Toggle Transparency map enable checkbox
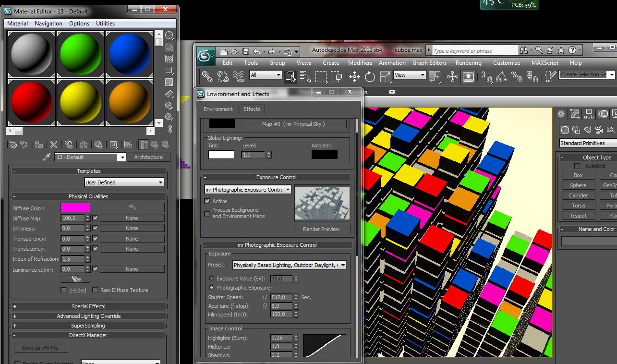 (x=95, y=238)
